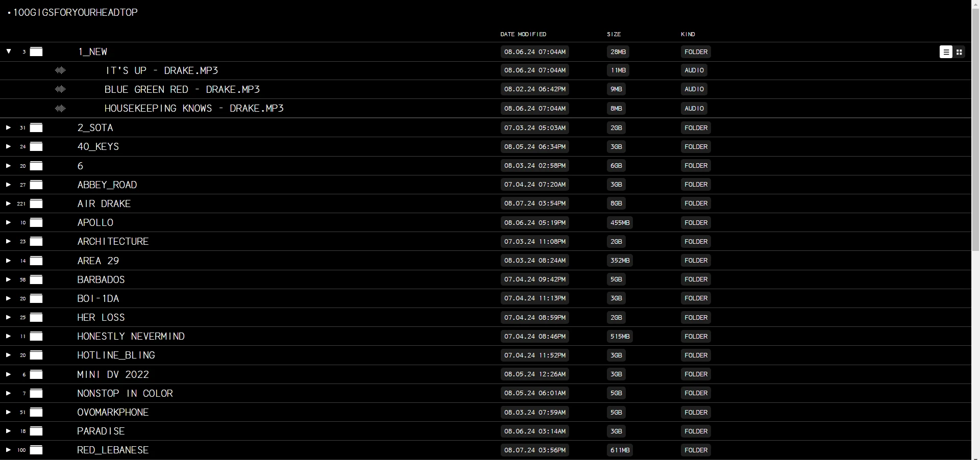
Task: Expand the HOTLINE_BLING folder
Action: pyautogui.click(x=8, y=355)
